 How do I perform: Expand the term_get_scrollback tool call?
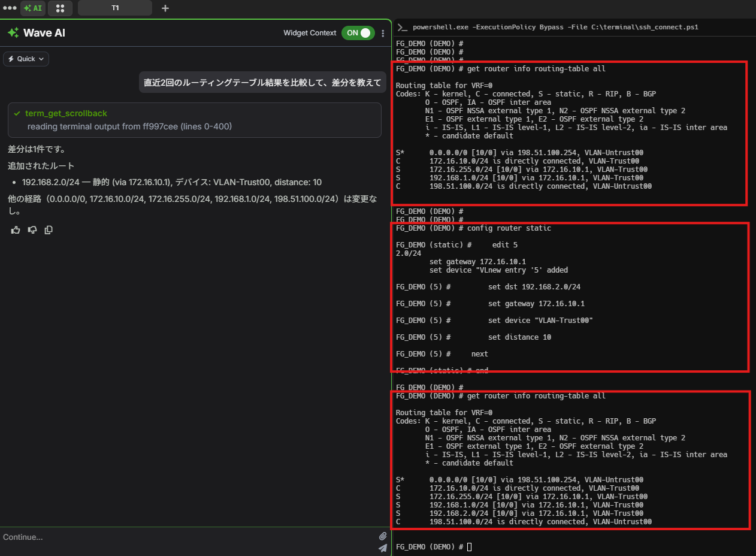(66, 113)
